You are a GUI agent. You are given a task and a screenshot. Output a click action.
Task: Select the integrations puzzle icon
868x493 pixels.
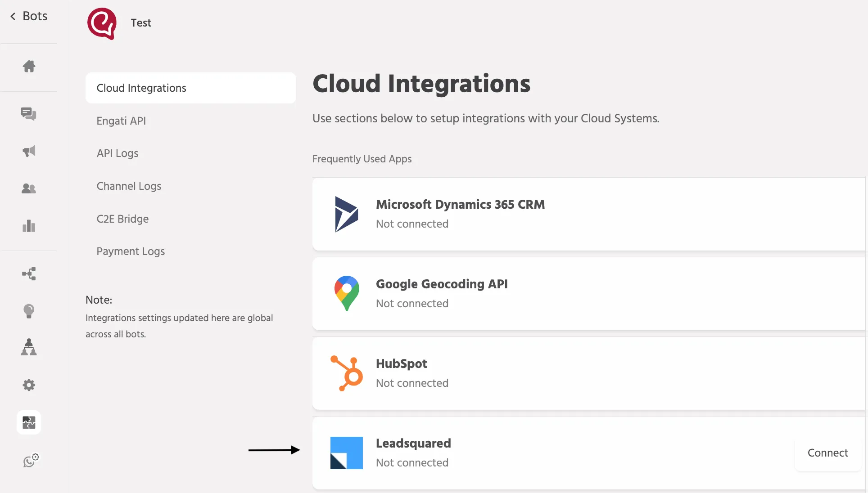click(29, 422)
